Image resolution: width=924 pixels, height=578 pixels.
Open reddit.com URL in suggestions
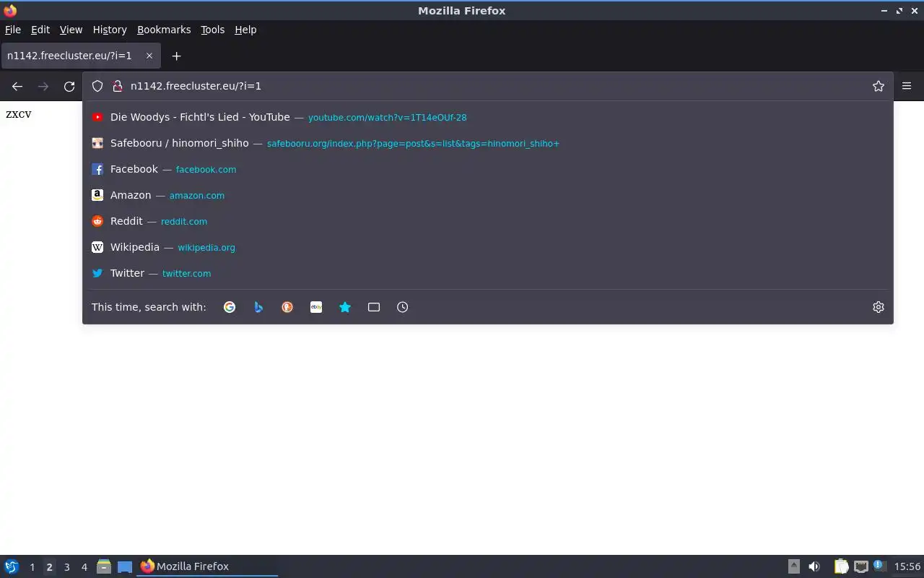pyautogui.click(x=184, y=222)
